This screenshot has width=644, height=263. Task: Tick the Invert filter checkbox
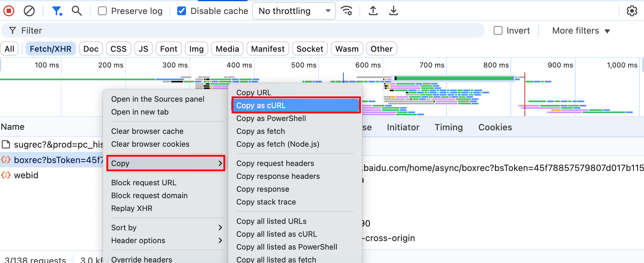pyautogui.click(x=498, y=31)
